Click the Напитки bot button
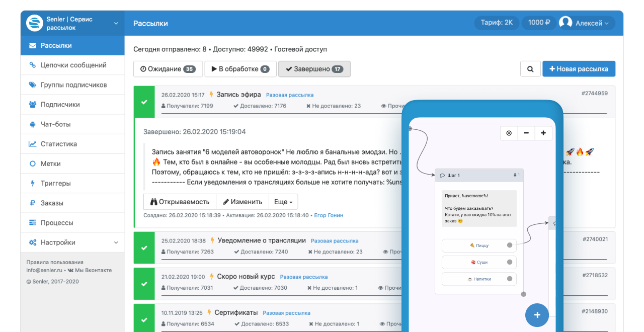Viewport: 644px width, 332px height. [479, 279]
